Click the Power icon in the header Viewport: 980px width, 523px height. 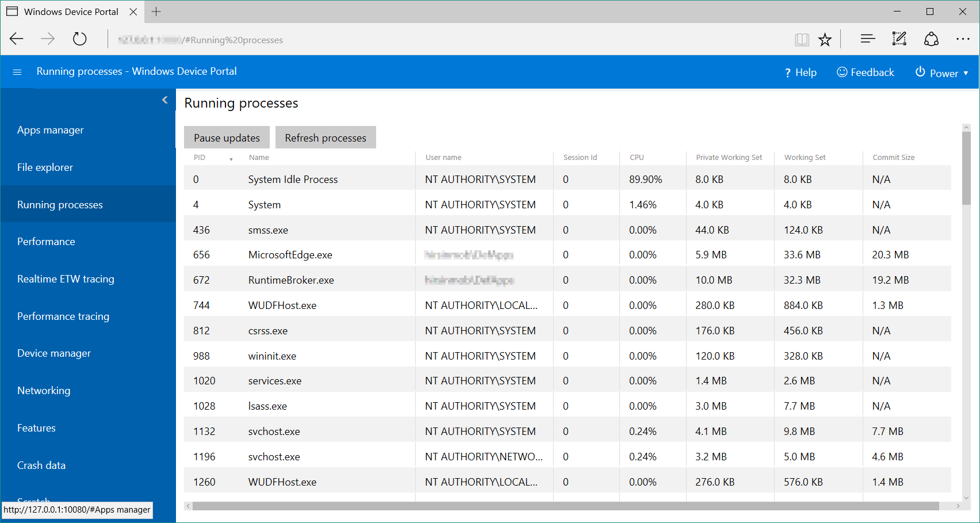point(920,72)
